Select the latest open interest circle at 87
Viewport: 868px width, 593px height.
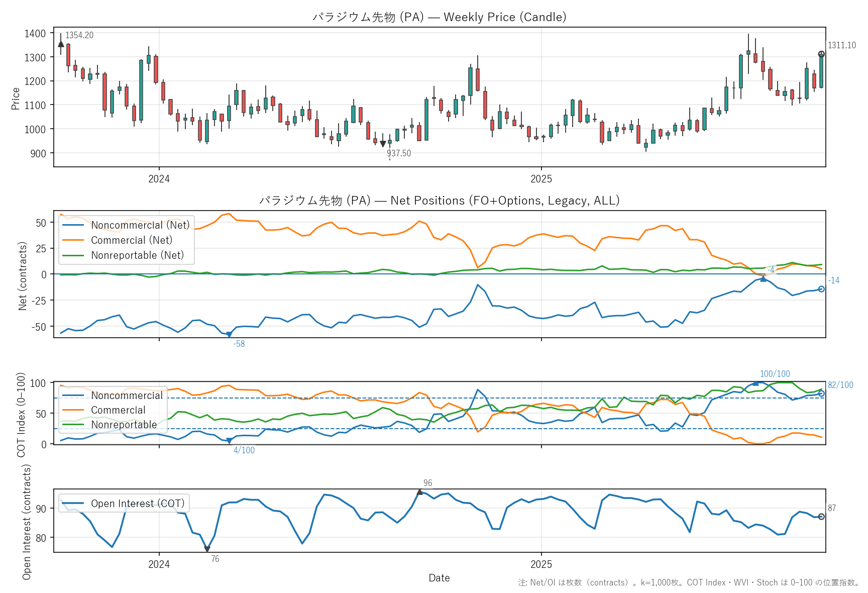coord(821,517)
